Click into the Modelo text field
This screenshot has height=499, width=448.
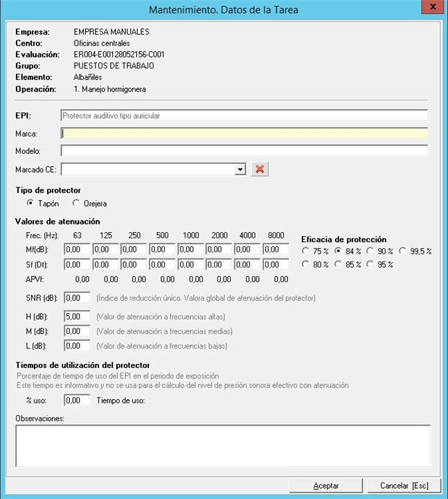[244, 151]
